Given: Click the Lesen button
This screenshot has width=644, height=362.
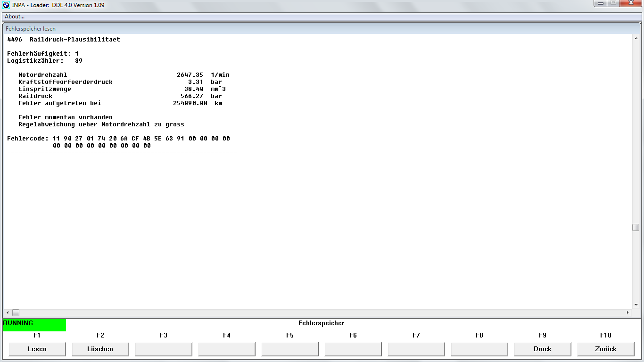Looking at the screenshot, I should tap(37, 349).
